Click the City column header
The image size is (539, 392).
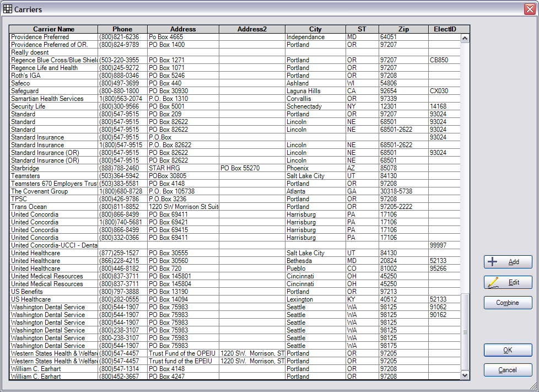tap(315, 29)
